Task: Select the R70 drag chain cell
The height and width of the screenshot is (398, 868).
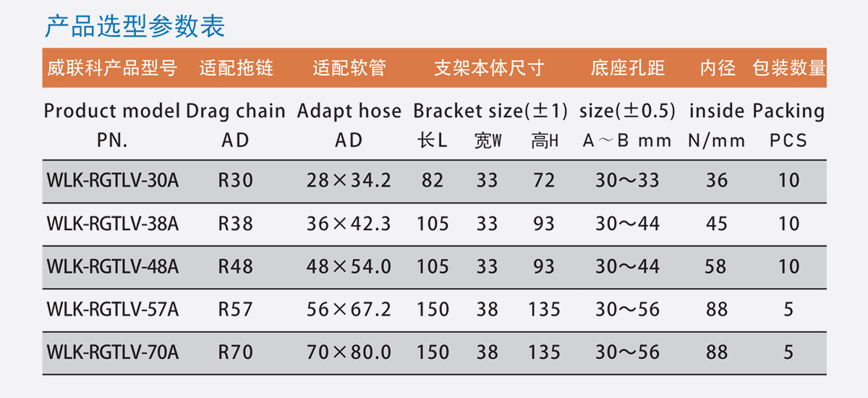Action: coord(236,352)
